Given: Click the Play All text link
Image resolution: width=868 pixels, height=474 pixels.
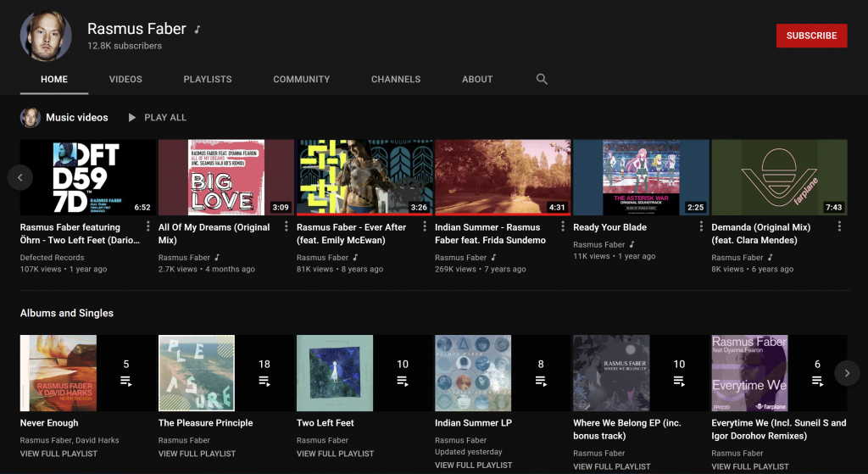Looking at the screenshot, I should (165, 117).
